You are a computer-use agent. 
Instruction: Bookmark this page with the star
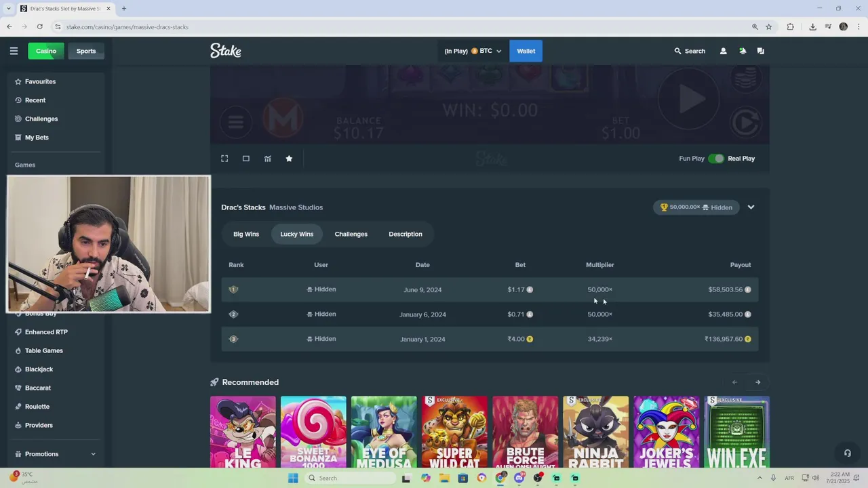(x=769, y=26)
